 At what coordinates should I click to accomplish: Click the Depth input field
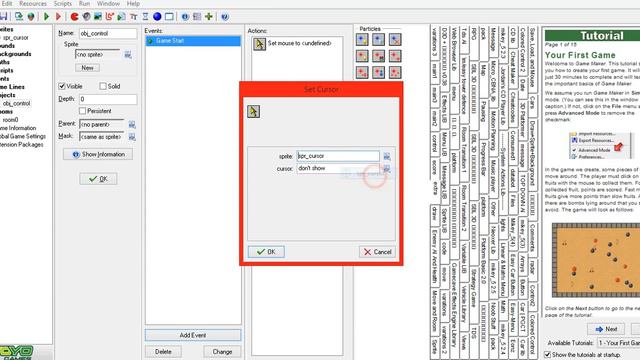tap(108, 99)
